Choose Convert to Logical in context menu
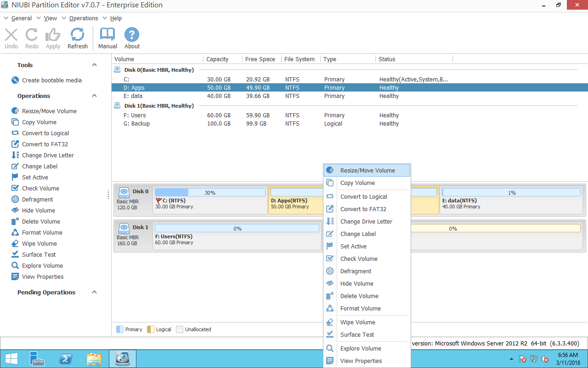 (367, 196)
